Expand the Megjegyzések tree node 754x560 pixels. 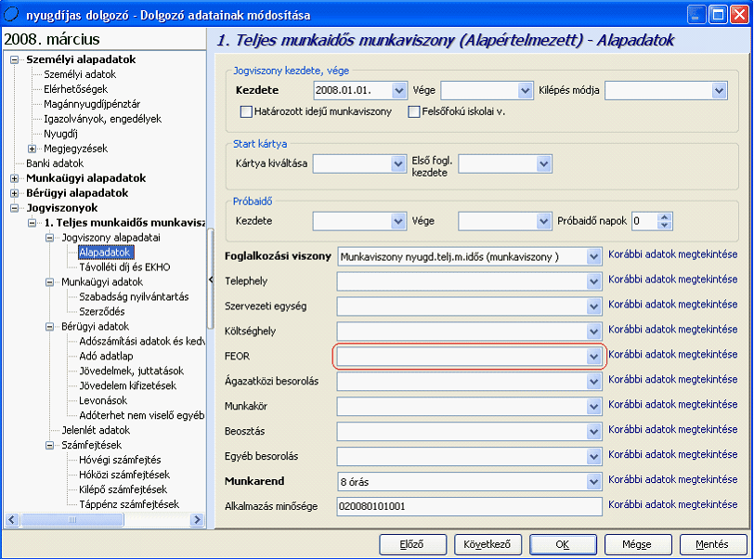coord(32,150)
